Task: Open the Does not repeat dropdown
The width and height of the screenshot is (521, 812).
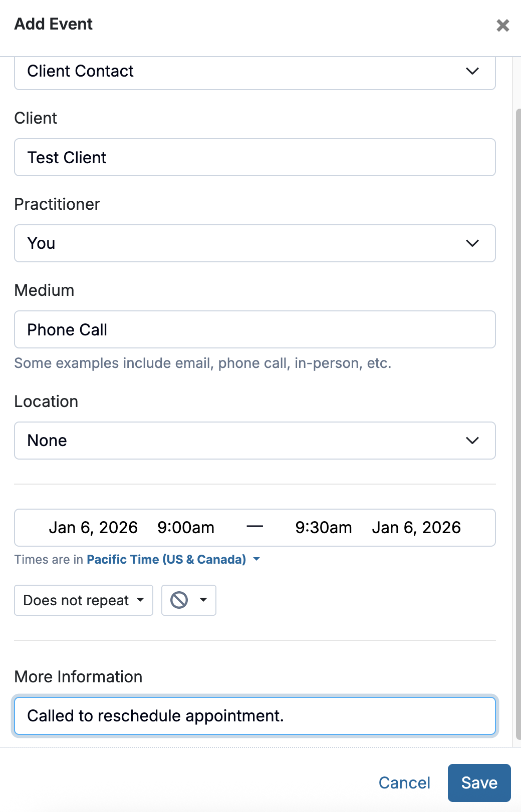Action: pos(84,600)
